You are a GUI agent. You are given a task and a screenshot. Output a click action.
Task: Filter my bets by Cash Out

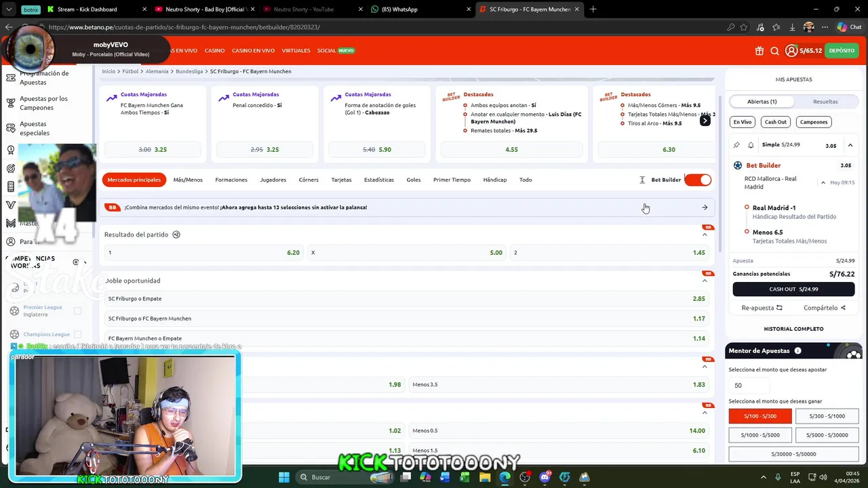click(775, 122)
